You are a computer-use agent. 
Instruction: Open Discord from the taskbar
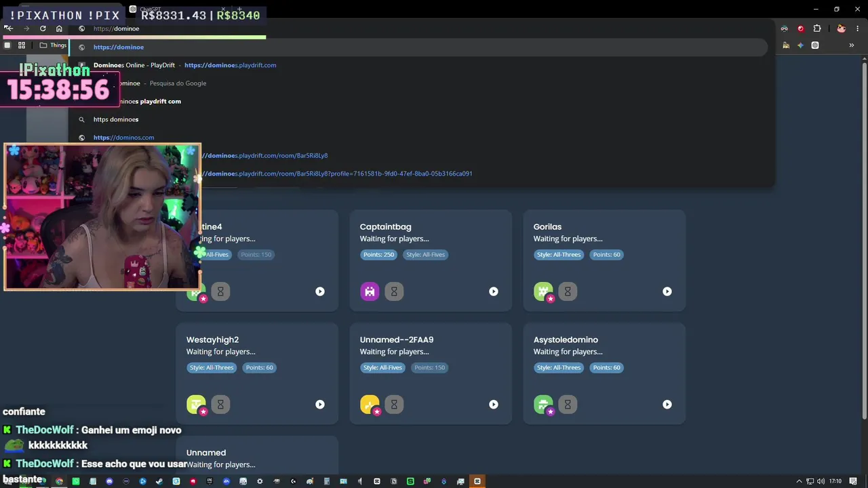point(109,481)
